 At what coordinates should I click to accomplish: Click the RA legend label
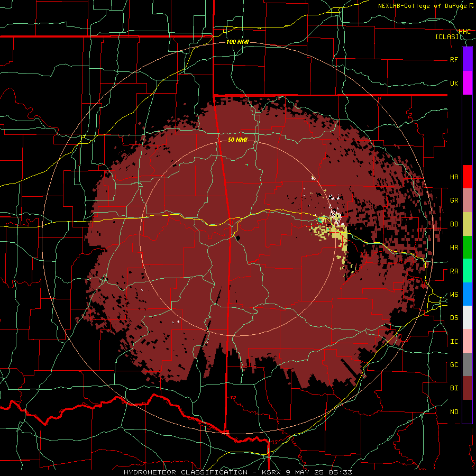pyautogui.click(x=454, y=271)
